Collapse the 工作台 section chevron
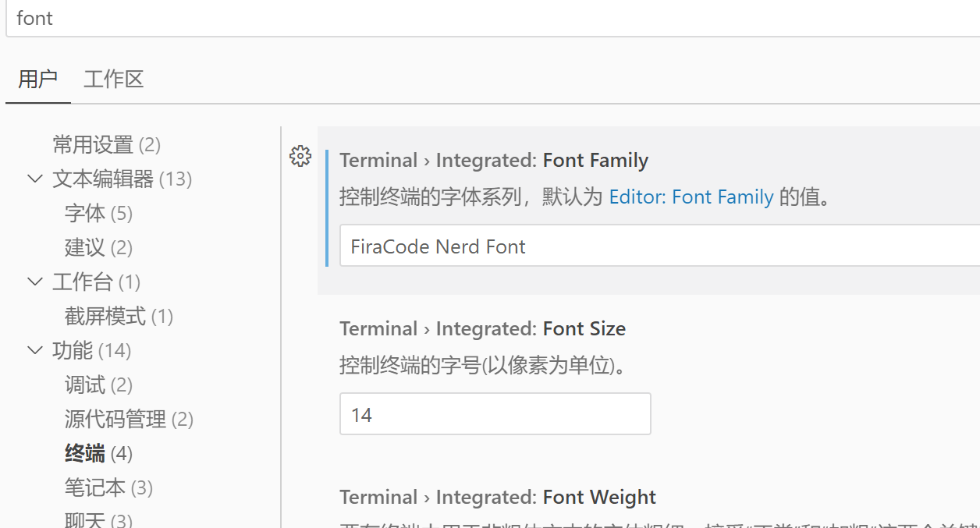980x528 pixels. tap(34, 282)
